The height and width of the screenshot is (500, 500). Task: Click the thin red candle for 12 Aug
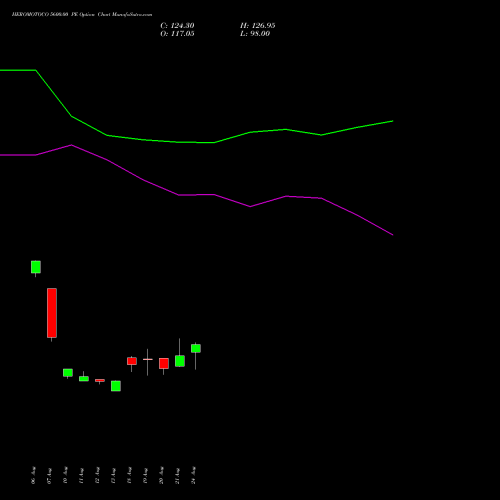[x=100, y=380]
